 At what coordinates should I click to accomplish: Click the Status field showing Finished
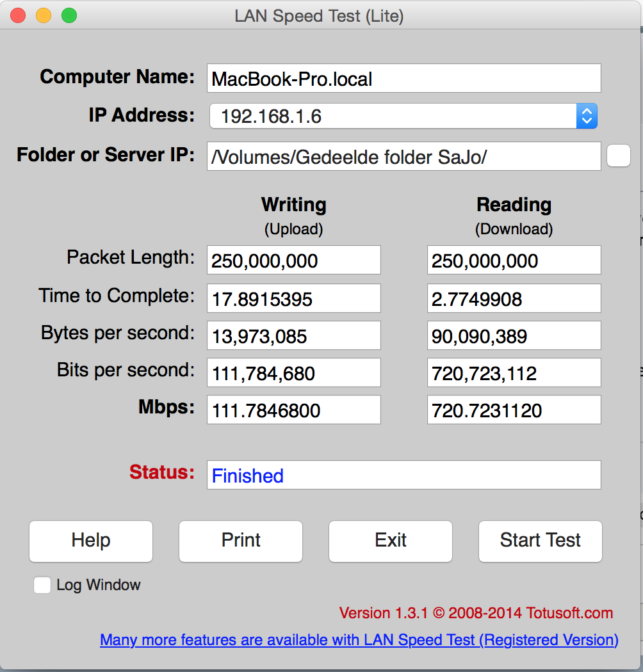403,476
